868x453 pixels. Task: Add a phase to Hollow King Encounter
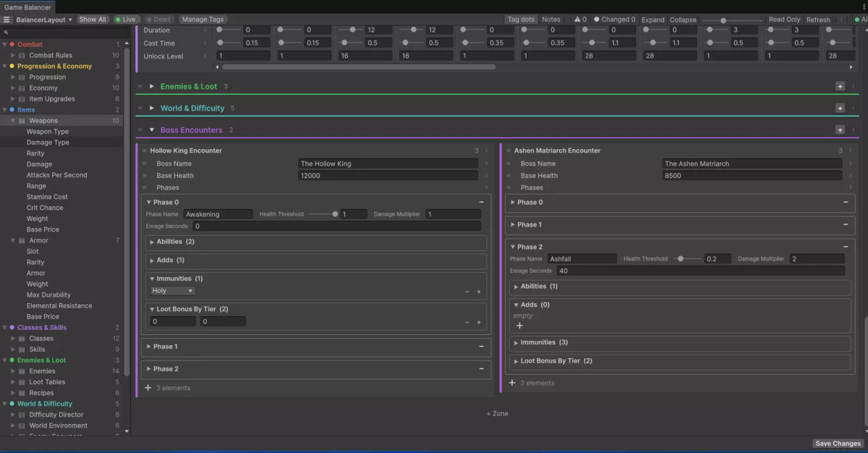(x=148, y=388)
